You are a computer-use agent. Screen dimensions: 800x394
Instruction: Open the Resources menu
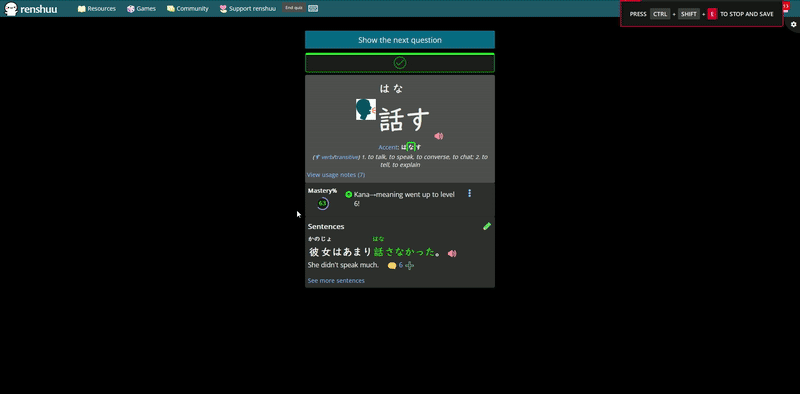[x=96, y=9]
